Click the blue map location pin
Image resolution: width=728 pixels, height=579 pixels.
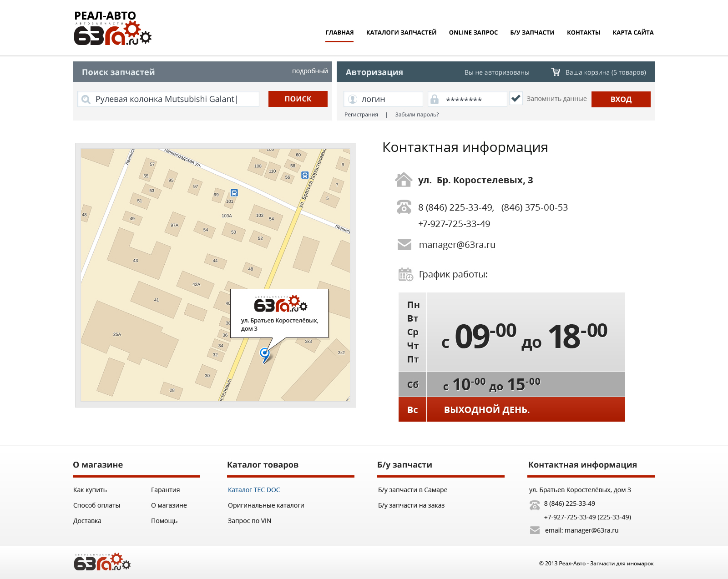264,353
